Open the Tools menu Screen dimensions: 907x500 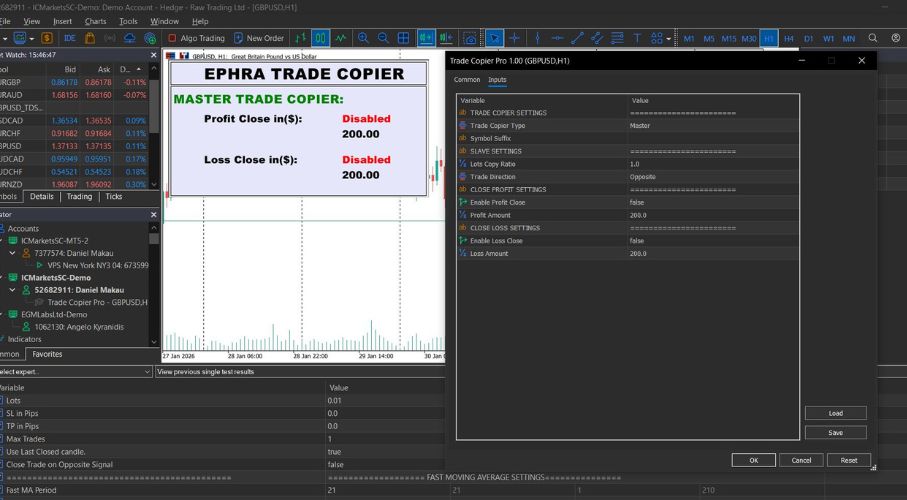click(x=128, y=21)
